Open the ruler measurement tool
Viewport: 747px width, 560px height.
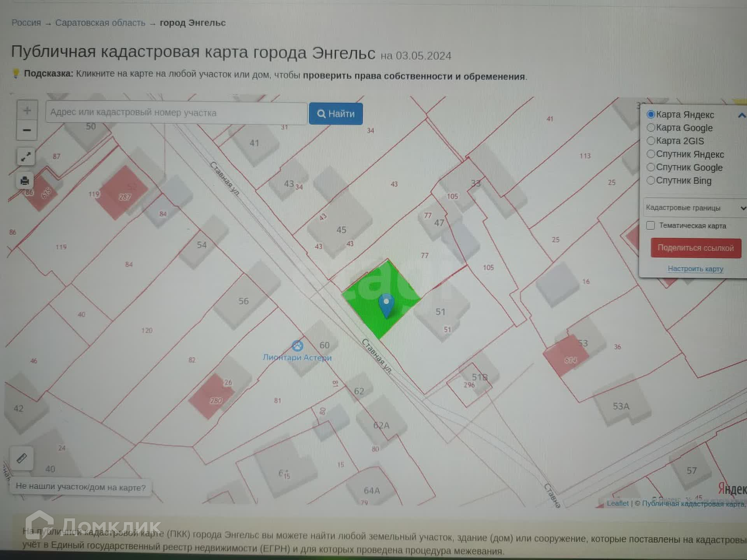point(22,458)
